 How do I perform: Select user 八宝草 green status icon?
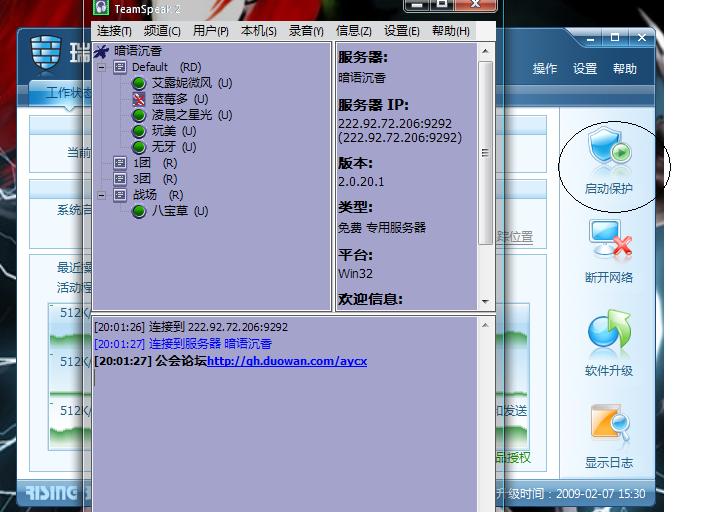click(139, 211)
